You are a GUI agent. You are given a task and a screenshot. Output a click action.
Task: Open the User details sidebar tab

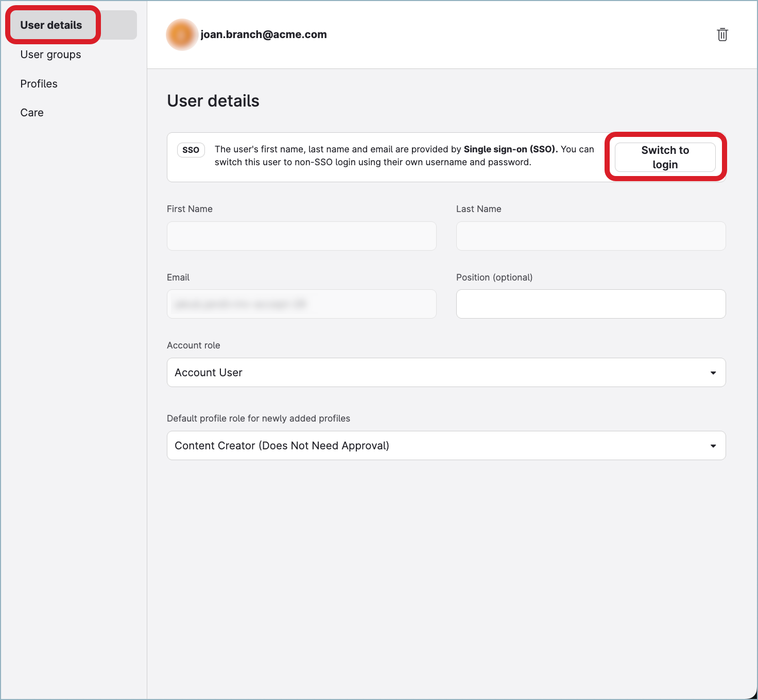click(73, 25)
